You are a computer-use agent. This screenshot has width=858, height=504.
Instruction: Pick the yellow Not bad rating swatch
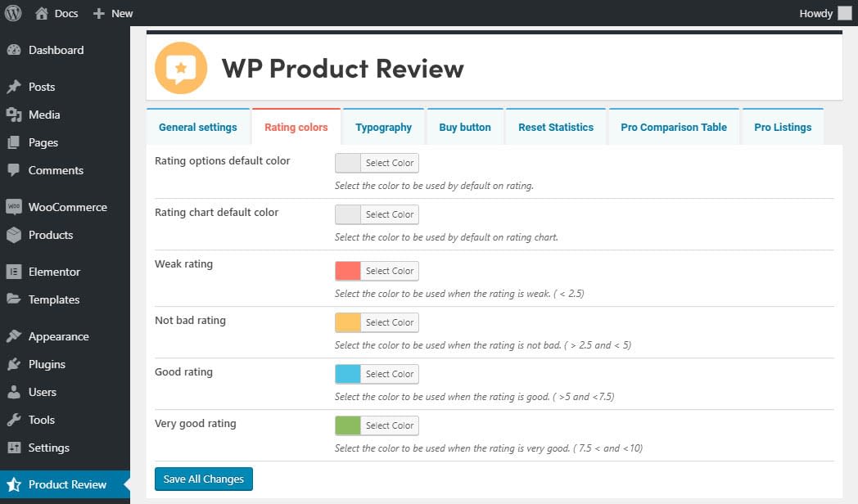pos(348,322)
